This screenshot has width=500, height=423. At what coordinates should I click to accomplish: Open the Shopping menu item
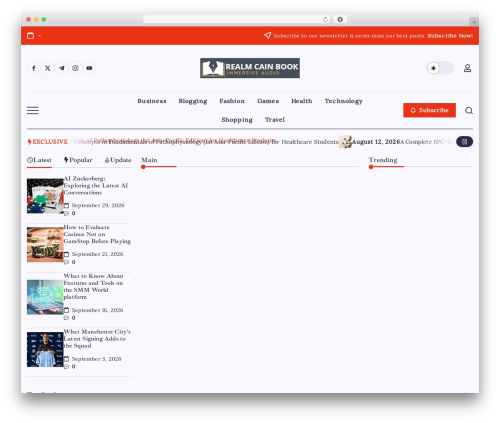click(x=237, y=120)
